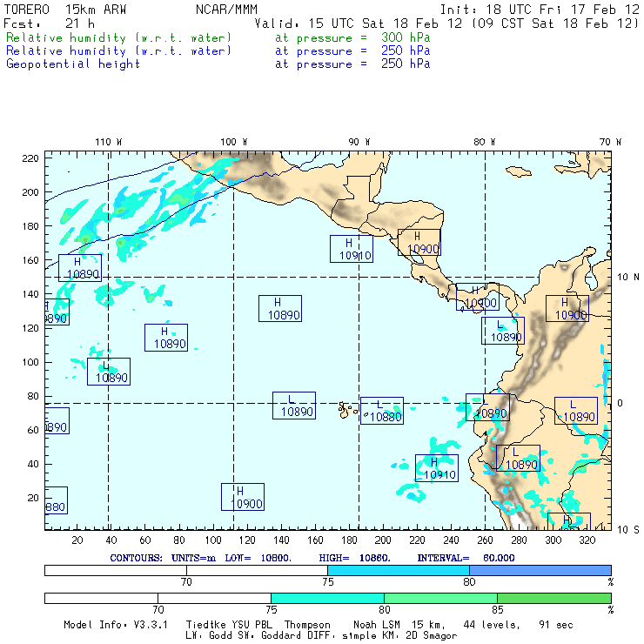Click the '85' label under lower colorbar
The height and width of the screenshot is (644, 644).
(x=498, y=609)
